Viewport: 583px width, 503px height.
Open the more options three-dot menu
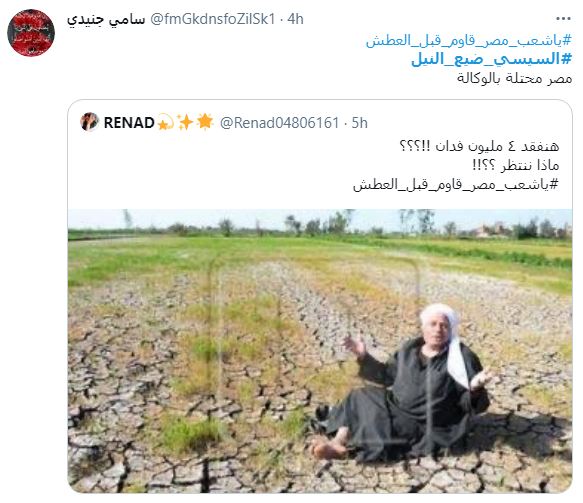point(563,19)
